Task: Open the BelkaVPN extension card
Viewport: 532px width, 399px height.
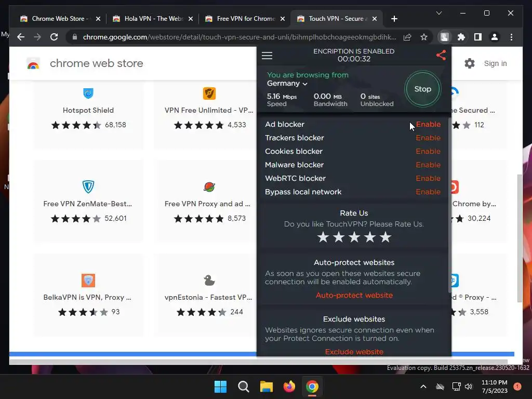Action: tap(88, 295)
